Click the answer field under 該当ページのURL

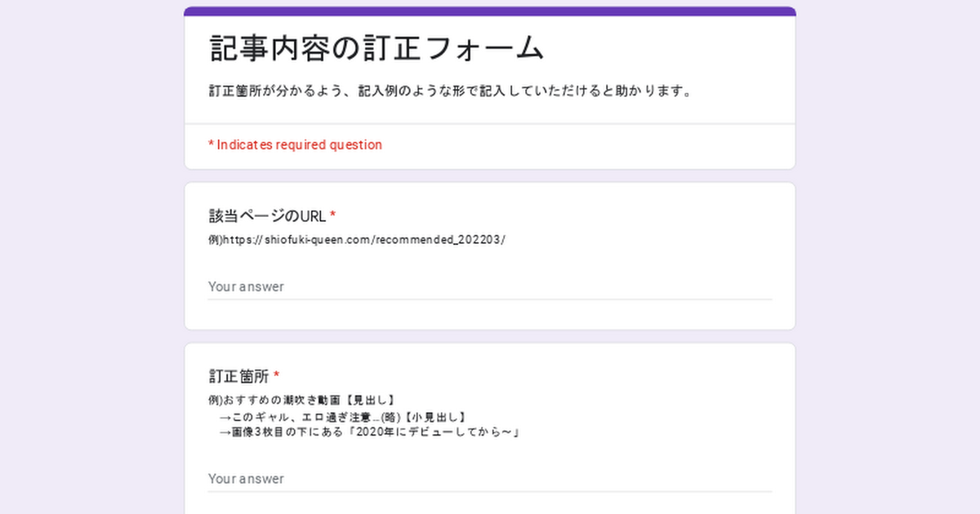(488, 286)
